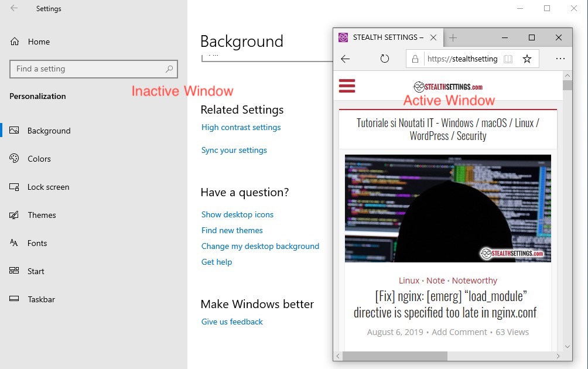Click the StealthSettings.com header logo
The image size is (588, 369).
point(448,87)
